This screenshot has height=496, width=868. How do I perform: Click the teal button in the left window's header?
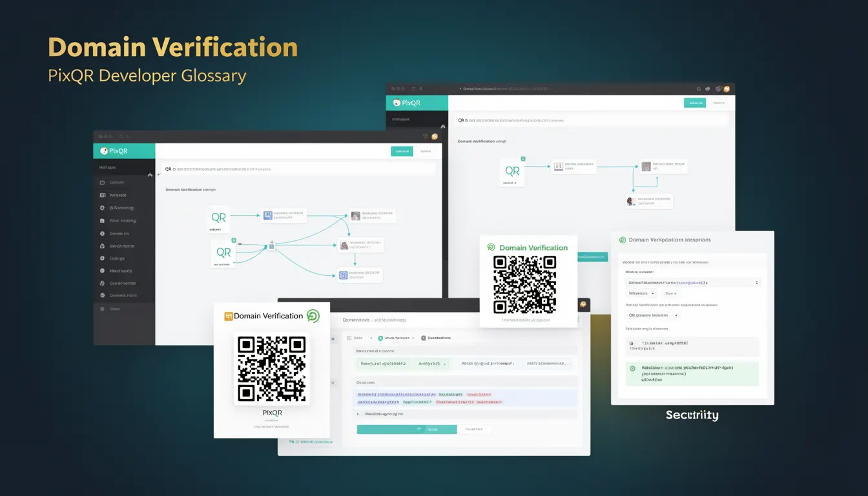point(402,151)
